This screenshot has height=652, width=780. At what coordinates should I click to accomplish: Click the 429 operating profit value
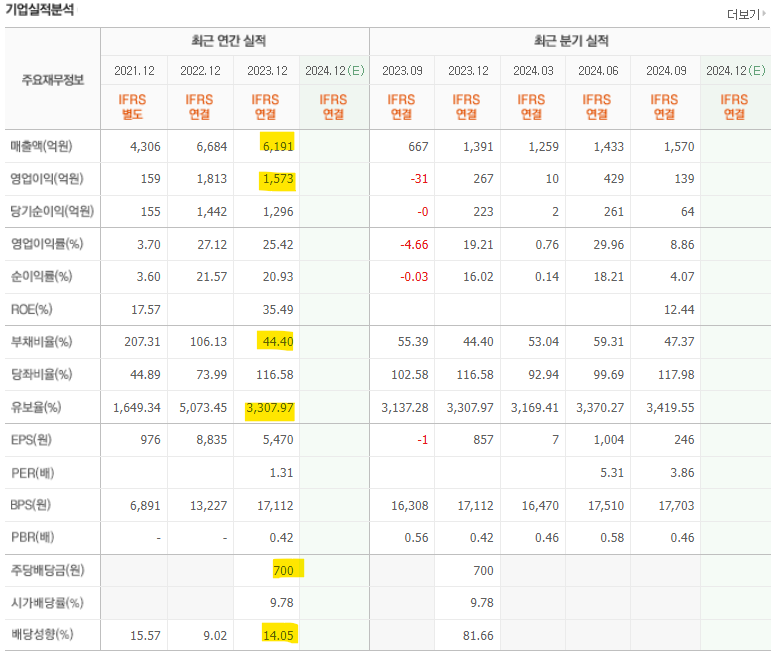click(x=613, y=179)
